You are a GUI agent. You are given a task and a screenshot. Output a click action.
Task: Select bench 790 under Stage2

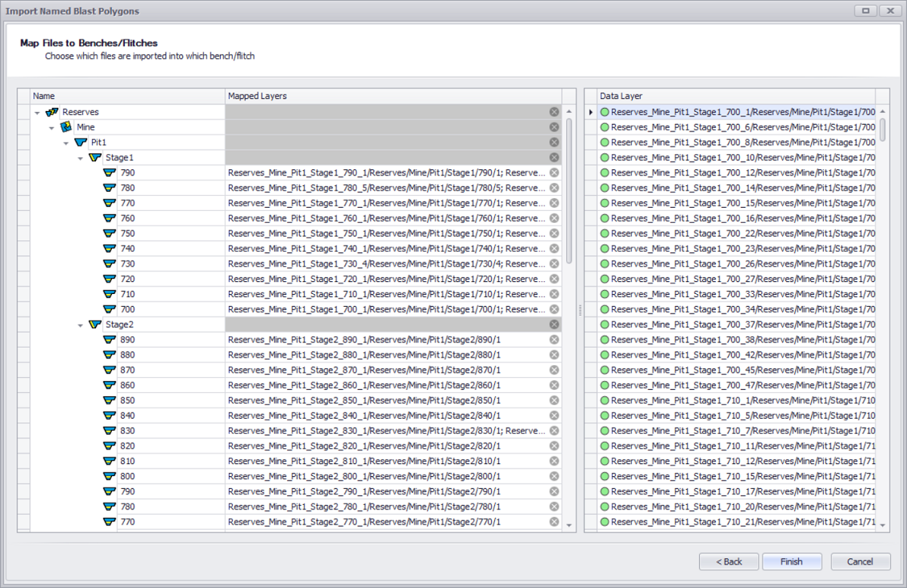[128, 491]
